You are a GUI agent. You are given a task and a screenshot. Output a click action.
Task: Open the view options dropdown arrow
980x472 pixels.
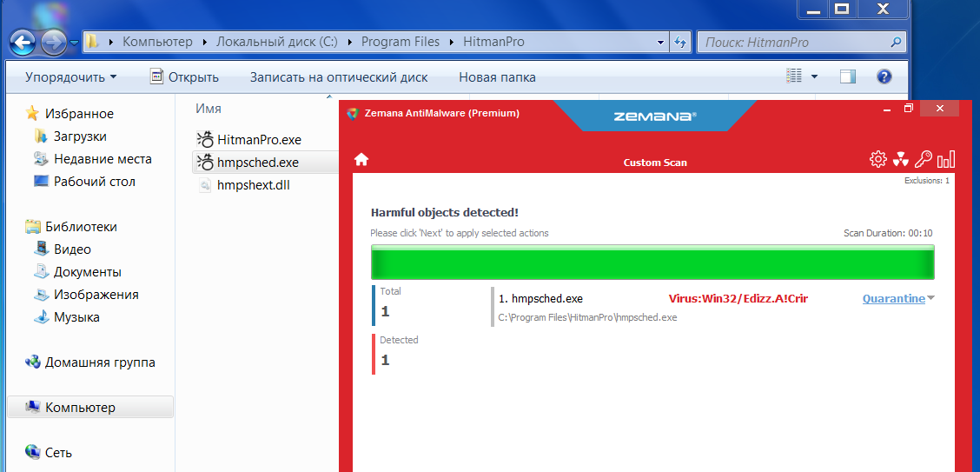pos(814,76)
